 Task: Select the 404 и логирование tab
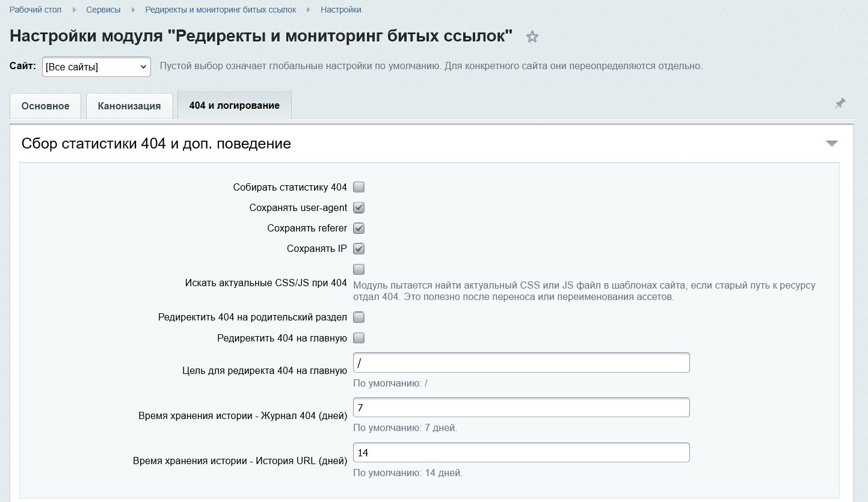235,105
